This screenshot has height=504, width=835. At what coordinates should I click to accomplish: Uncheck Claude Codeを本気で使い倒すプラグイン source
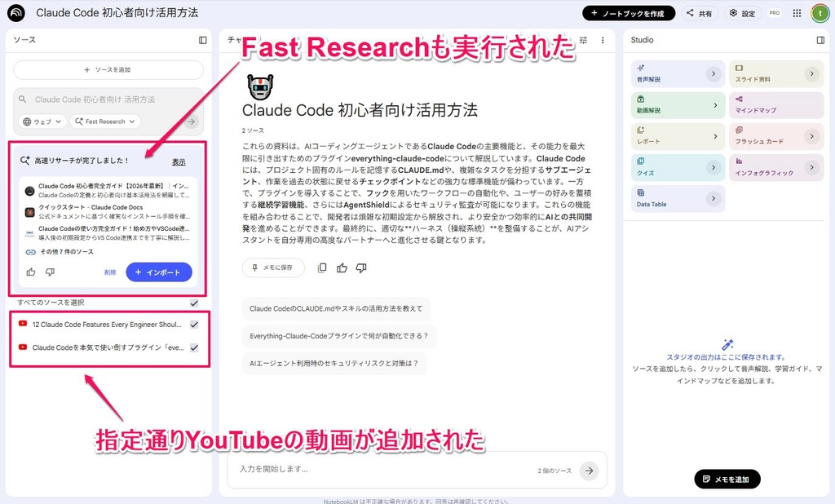click(x=194, y=347)
